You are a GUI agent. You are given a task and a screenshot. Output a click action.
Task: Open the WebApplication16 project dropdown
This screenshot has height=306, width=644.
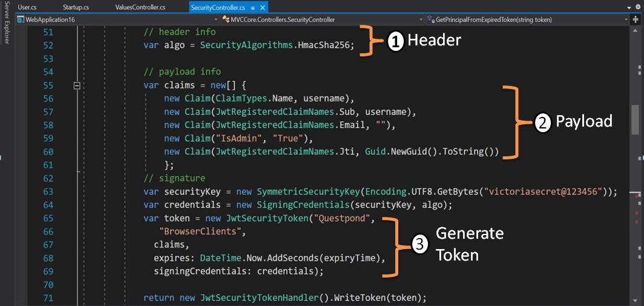pyautogui.click(x=217, y=20)
